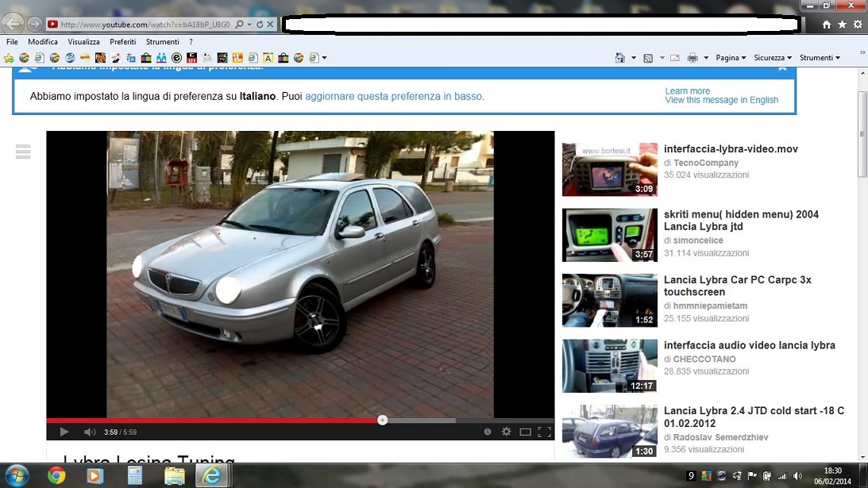Screen dimensions: 868x488
Task: Open the interfaccia-lybra-video.mov thumbnail
Action: [x=609, y=169]
